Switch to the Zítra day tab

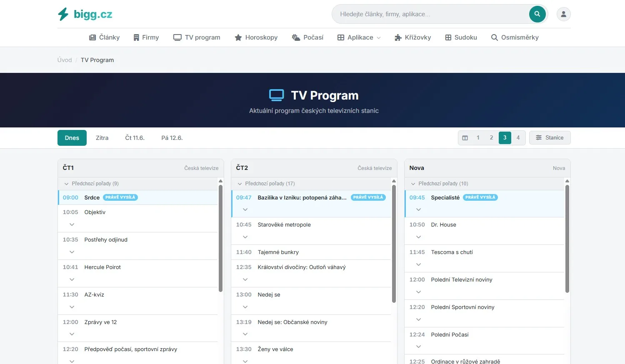click(x=102, y=138)
